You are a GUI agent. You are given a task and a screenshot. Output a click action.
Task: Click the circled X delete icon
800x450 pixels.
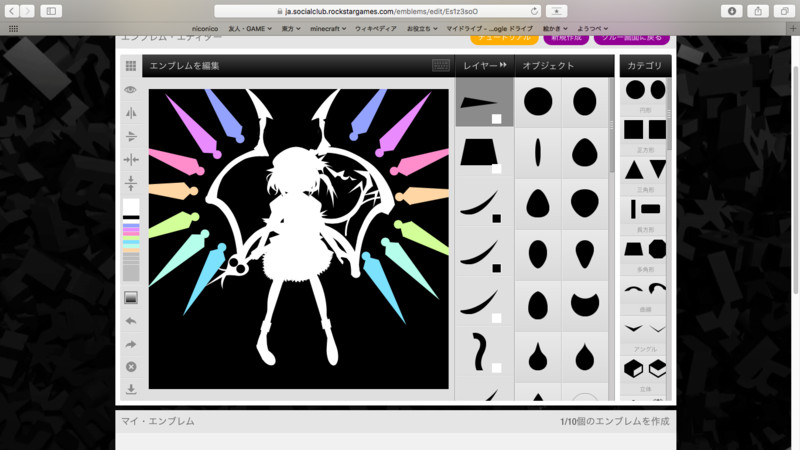[131, 367]
